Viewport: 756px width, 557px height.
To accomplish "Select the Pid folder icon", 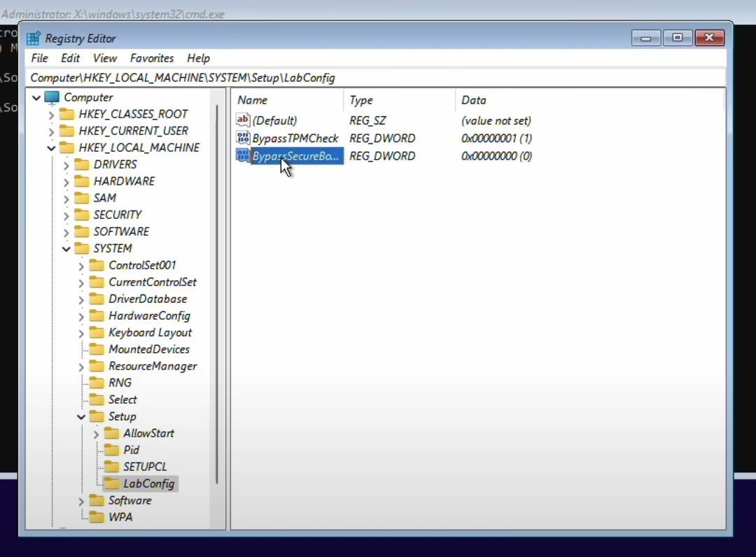I will click(111, 449).
